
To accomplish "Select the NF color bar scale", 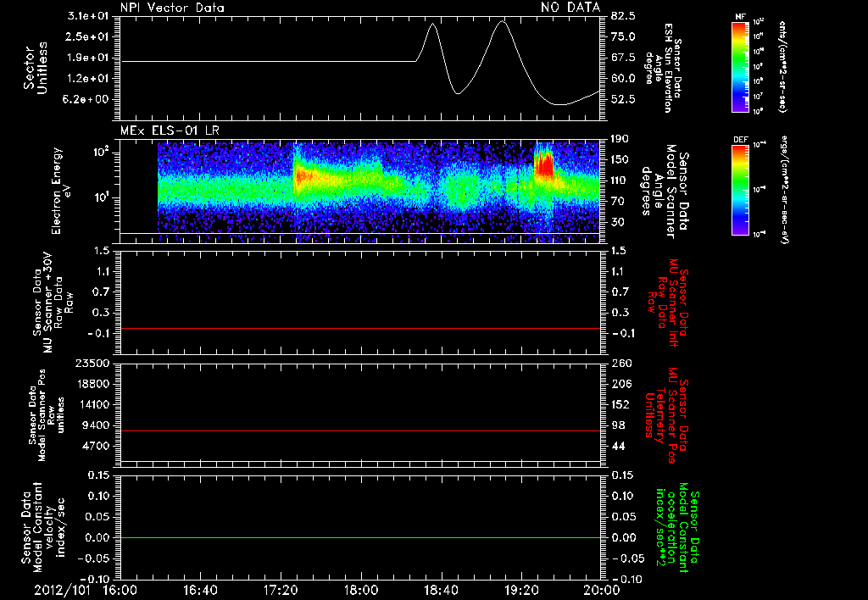I will pyautogui.click(x=740, y=67).
